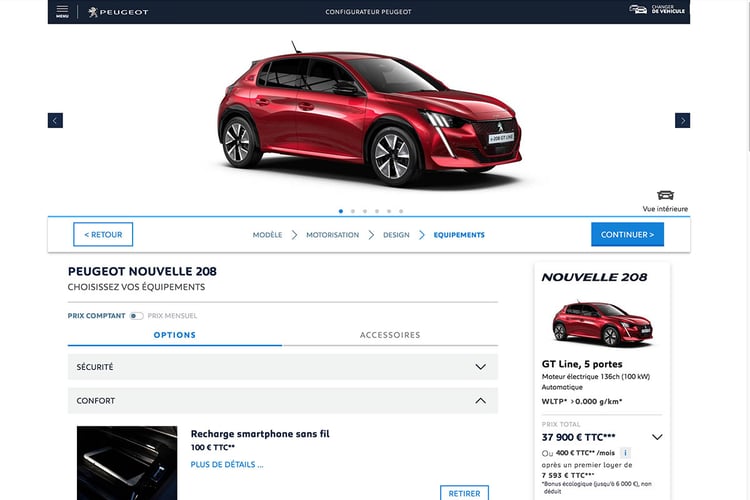The width and height of the screenshot is (750, 500).
Task: Click the Changer de véhicule car icon
Action: click(638, 9)
